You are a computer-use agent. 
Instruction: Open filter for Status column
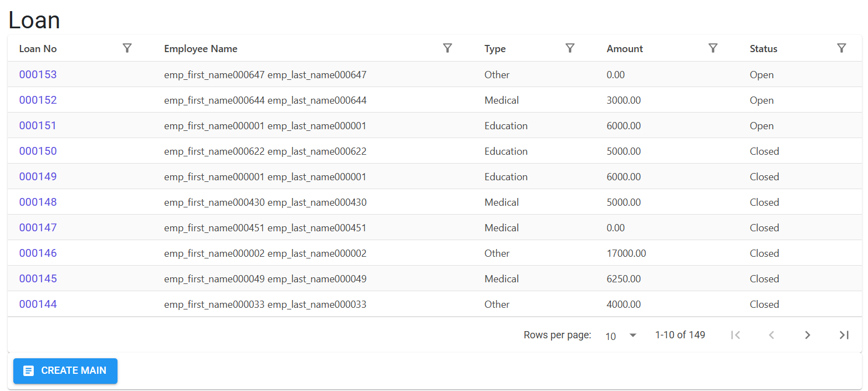pyautogui.click(x=841, y=48)
